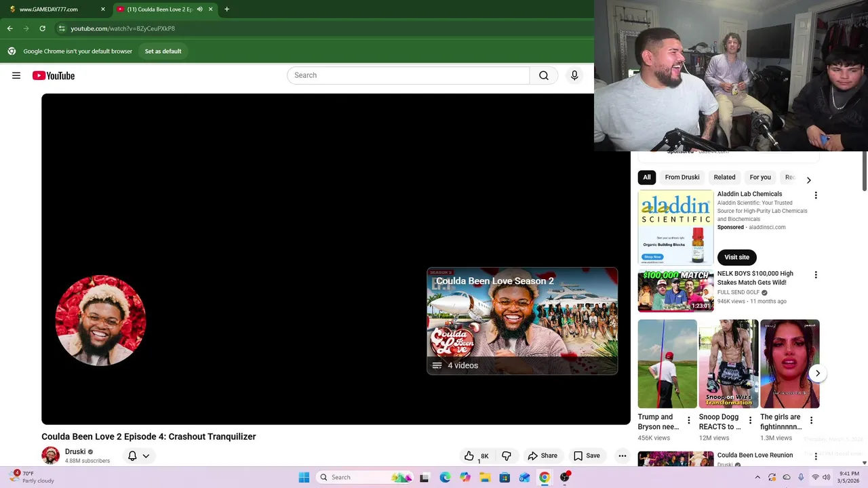Mute the tab via speaker icon

coord(199,9)
